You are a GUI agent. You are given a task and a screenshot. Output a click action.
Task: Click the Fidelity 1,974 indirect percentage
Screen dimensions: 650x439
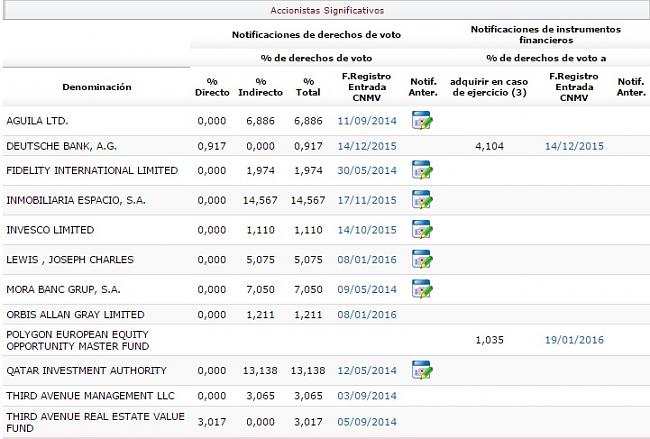(x=260, y=170)
